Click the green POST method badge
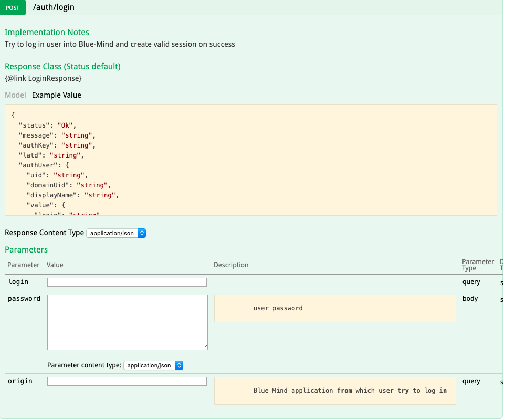The height and width of the screenshot is (420, 505). 13,8
